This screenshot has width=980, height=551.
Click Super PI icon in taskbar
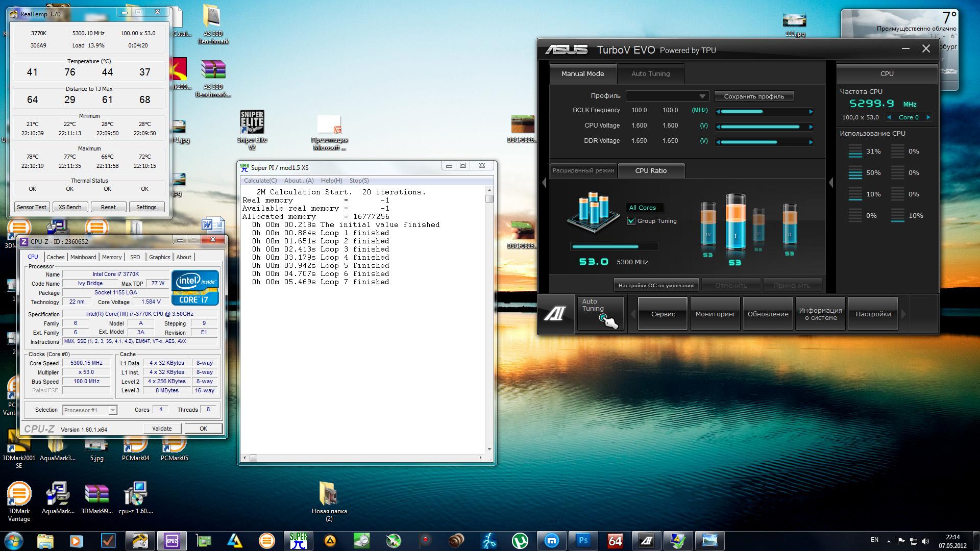tap(299, 541)
